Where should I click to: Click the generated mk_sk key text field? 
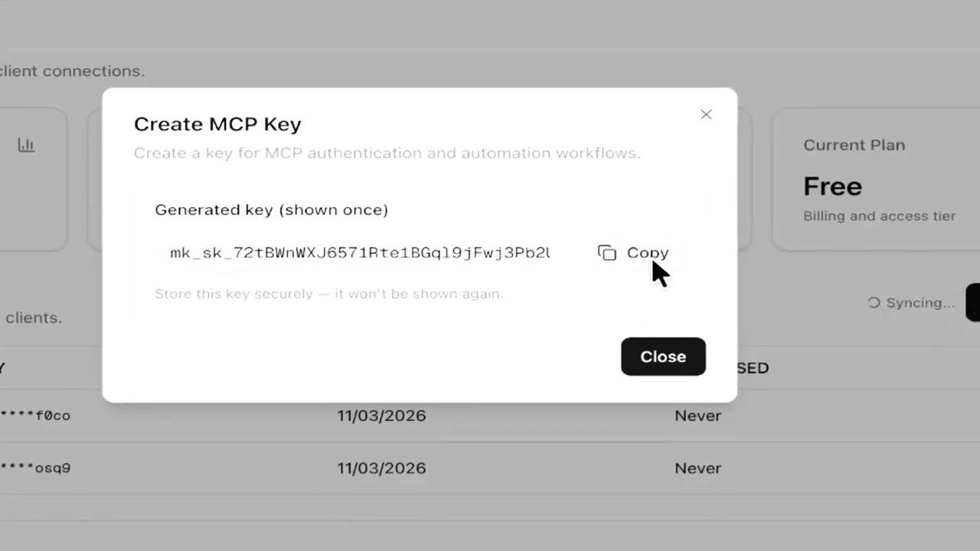click(x=360, y=253)
